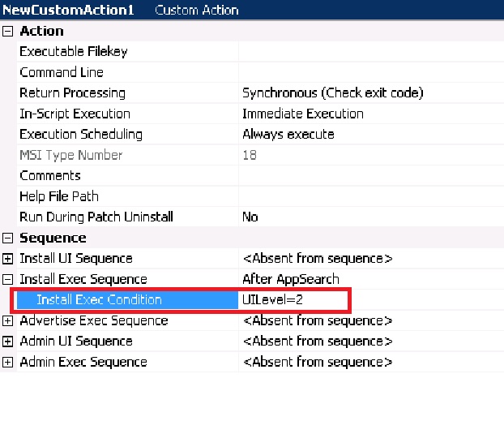Expand the Install UI Sequence row
The height and width of the screenshot is (421, 504).
click(x=8, y=259)
